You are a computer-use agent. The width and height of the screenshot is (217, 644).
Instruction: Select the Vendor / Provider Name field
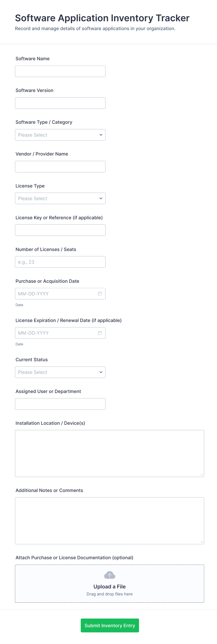click(60, 167)
